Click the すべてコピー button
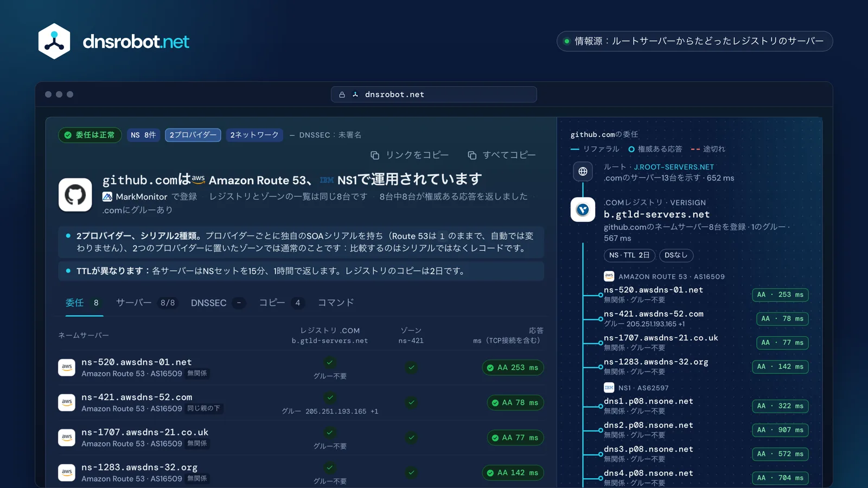Viewport: 868px width, 488px height. point(502,155)
